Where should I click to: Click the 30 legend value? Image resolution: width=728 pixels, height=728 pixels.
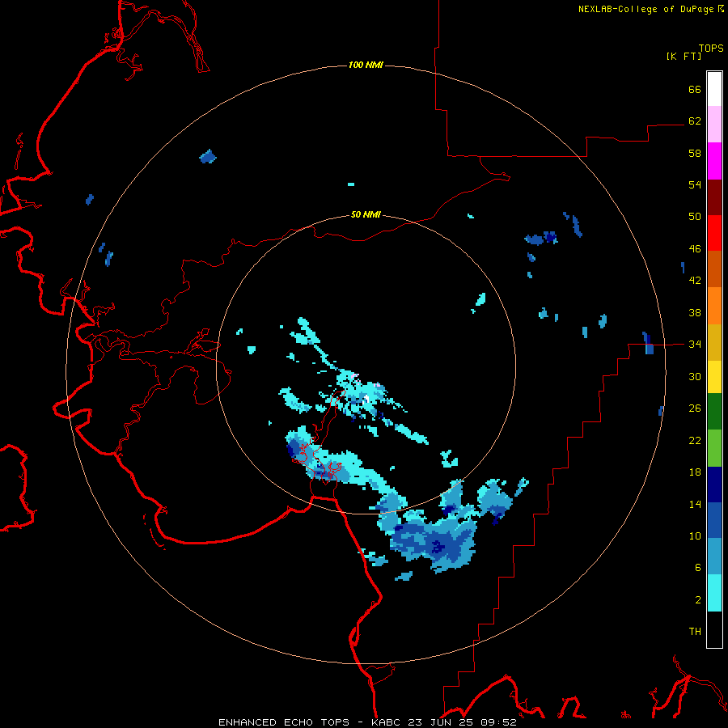click(695, 376)
